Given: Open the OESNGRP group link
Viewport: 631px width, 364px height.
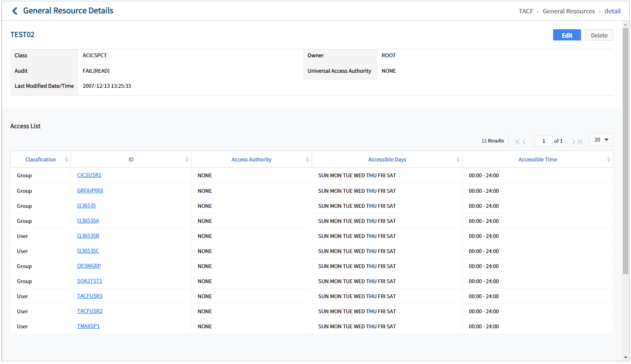Looking at the screenshot, I should 89,266.
